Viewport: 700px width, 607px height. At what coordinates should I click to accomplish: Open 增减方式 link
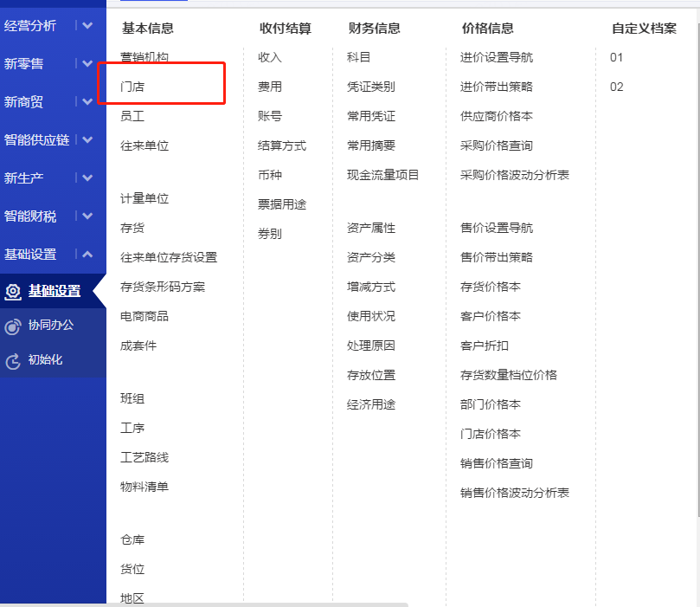pos(371,287)
